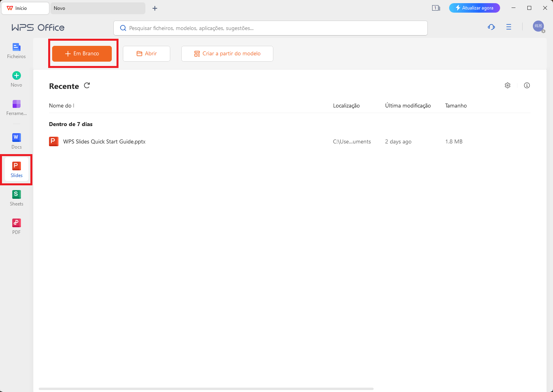Image resolution: width=553 pixels, height=392 pixels.
Task: Open the recent list settings gear
Action: 508,85
